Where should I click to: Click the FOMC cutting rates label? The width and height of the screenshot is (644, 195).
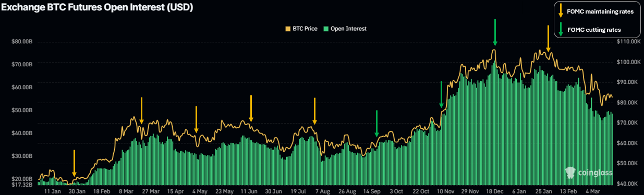pyautogui.click(x=595, y=30)
